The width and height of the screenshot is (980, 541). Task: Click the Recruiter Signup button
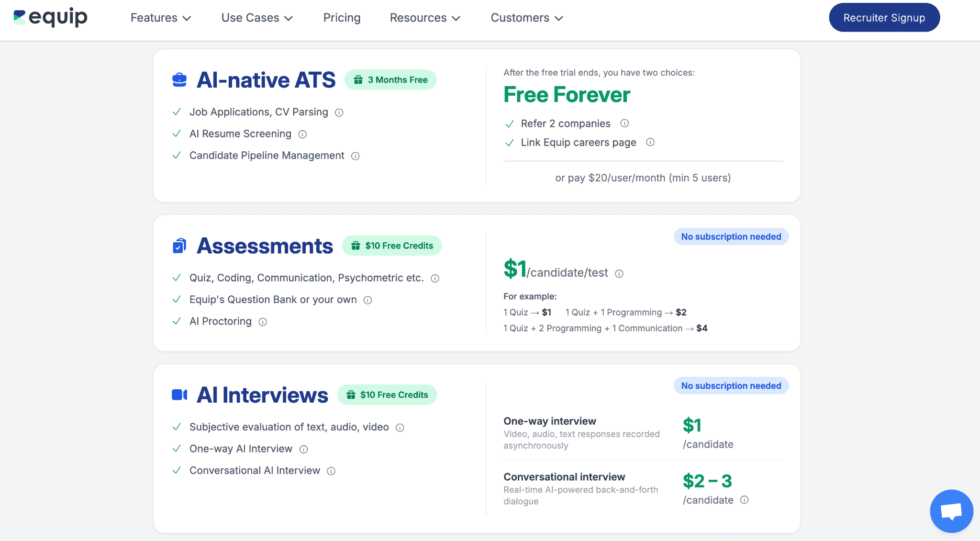(884, 18)
